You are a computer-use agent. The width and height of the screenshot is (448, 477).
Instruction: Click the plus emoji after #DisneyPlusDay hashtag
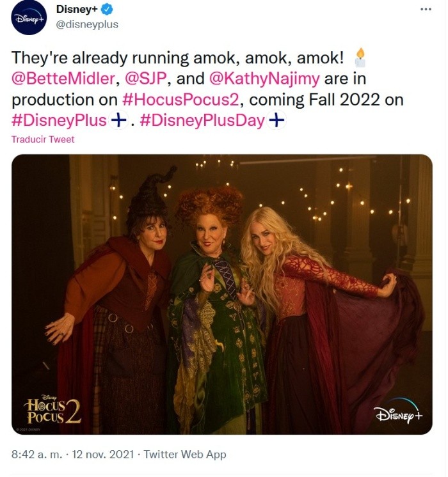click(x=275, y=121)
